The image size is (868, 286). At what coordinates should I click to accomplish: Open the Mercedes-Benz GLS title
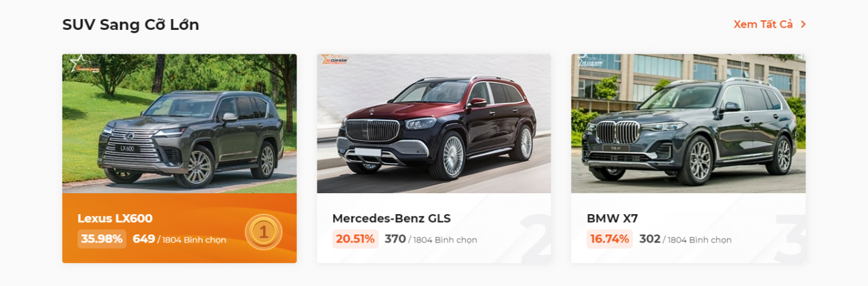point(391,218)
